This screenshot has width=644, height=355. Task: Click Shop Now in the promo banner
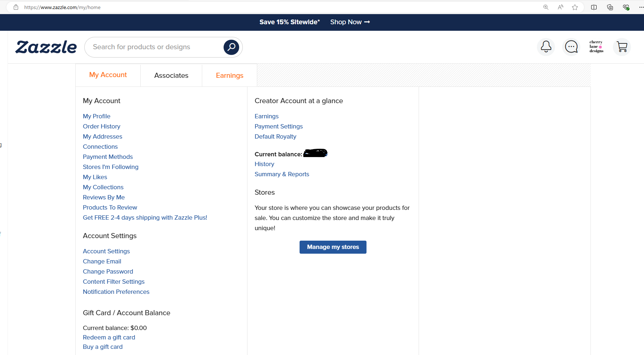pos(350,22)
